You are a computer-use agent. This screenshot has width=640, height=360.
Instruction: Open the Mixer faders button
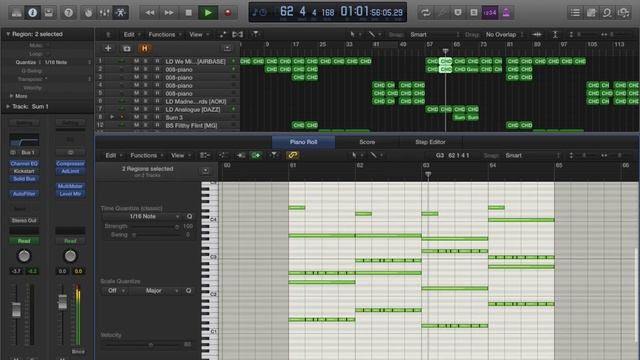point(104,13)
